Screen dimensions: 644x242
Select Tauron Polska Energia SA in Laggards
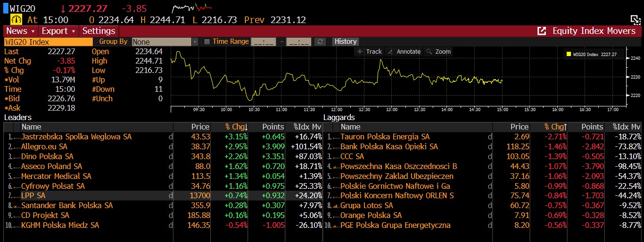385,137
